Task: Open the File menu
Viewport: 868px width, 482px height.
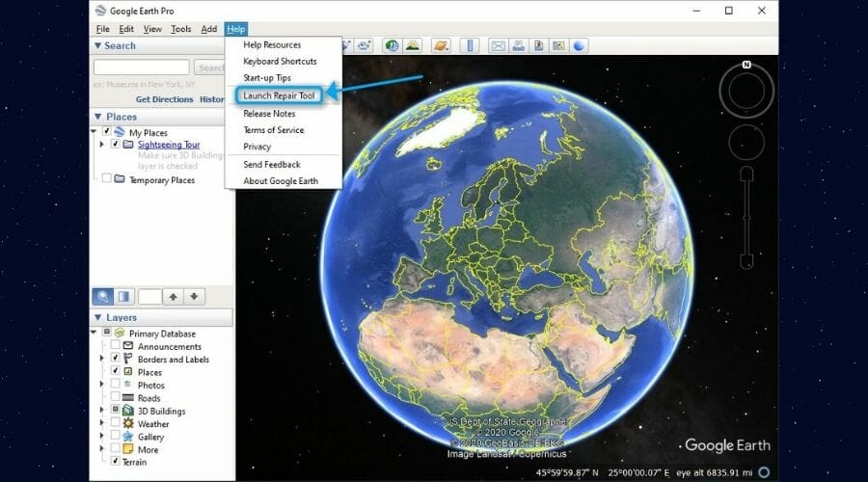Action: pos(102,29)
